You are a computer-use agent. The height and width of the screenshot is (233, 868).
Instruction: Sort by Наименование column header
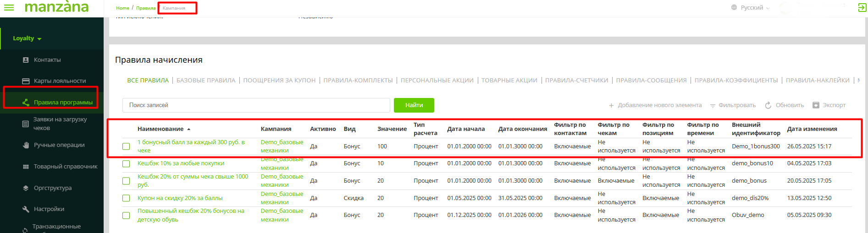(160, 129)
